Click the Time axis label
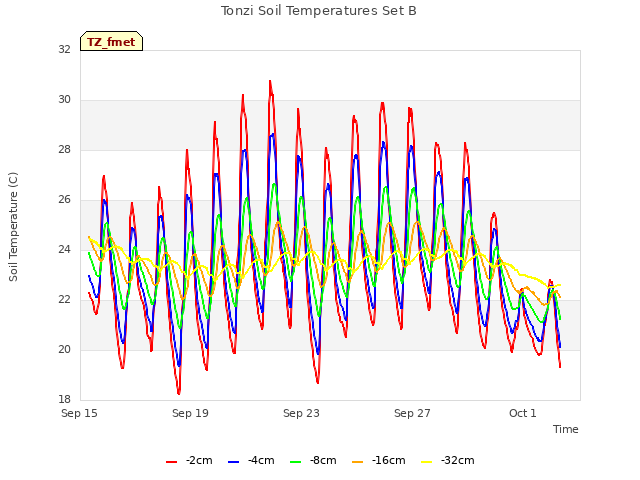640x480 pixels. pyautogui.click(x=566, y=429)
